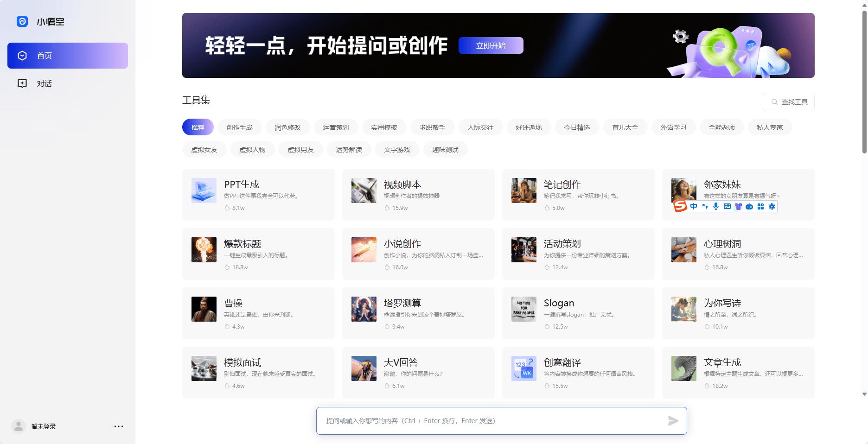Viewport: 868px width, 444px height.
Task: Click the Sogou microphone voice input icon
Action: pos(716,206)
